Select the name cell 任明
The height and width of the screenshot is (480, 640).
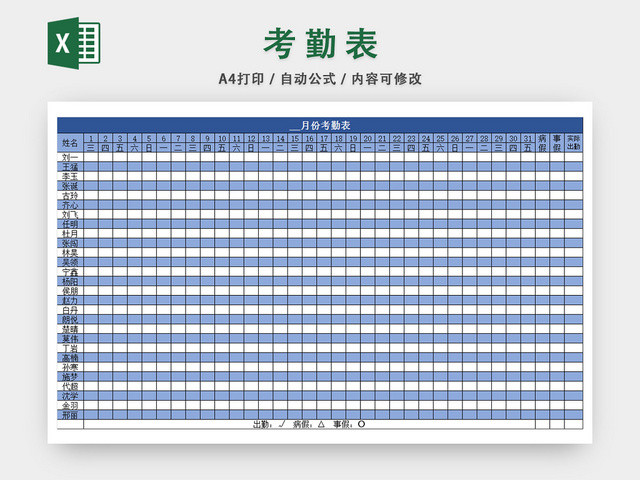coord(70,224)
